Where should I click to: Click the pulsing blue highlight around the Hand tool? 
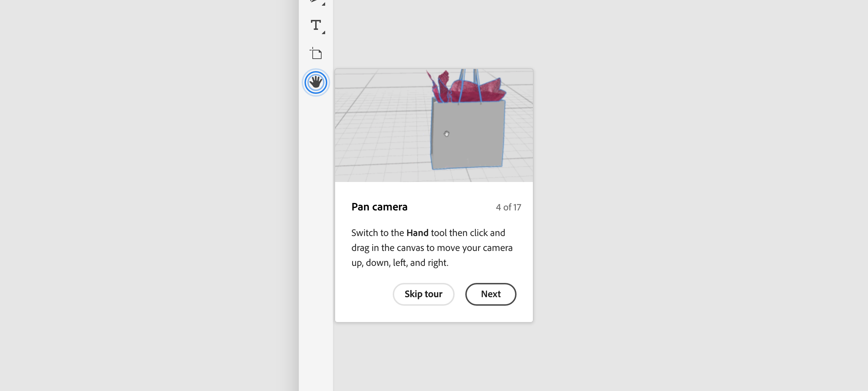(316, 82)
